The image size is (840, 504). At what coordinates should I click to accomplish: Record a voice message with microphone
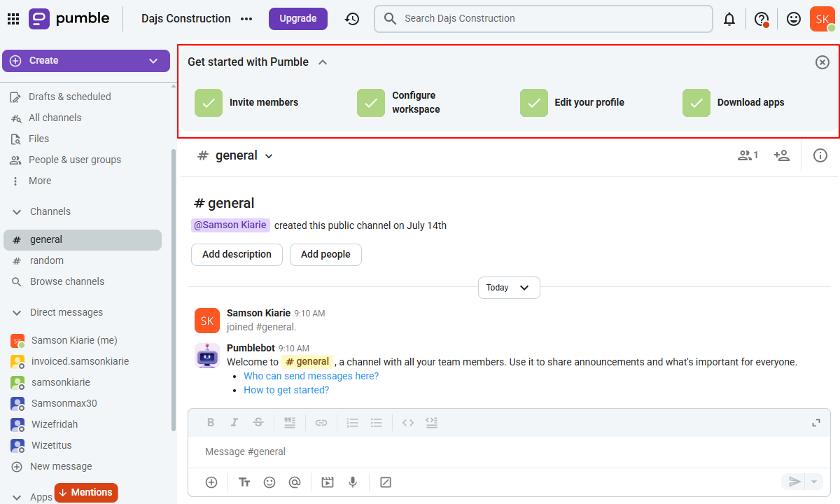coord(353,482)
